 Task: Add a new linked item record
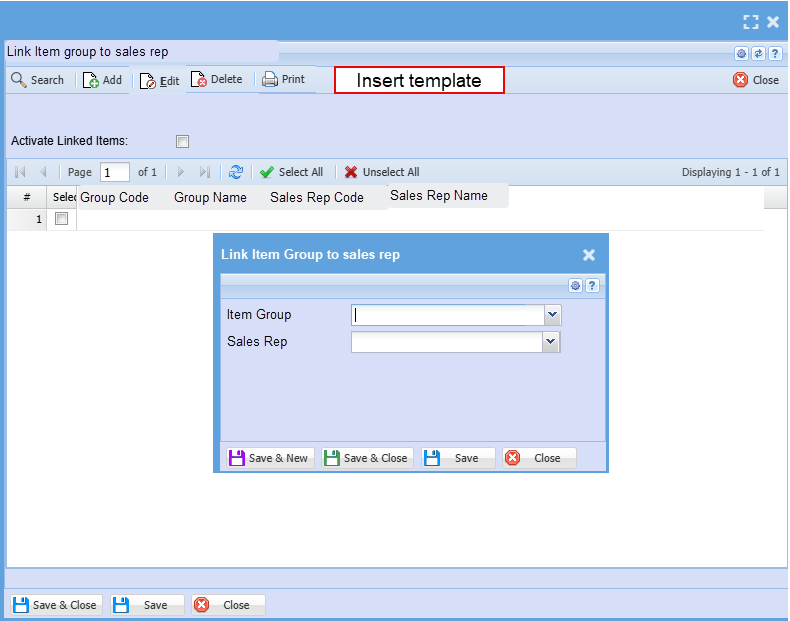pos(103,80)
